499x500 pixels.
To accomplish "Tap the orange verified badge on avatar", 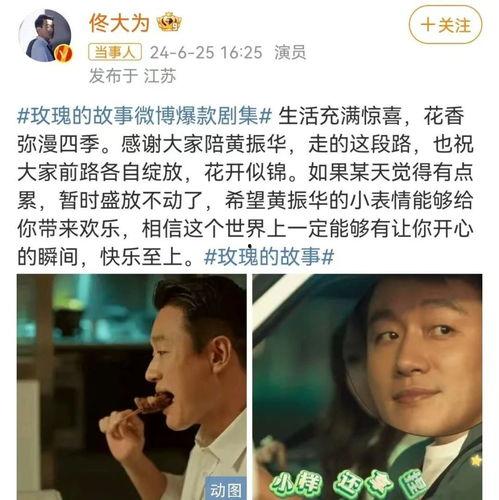I will pos(64,53).
